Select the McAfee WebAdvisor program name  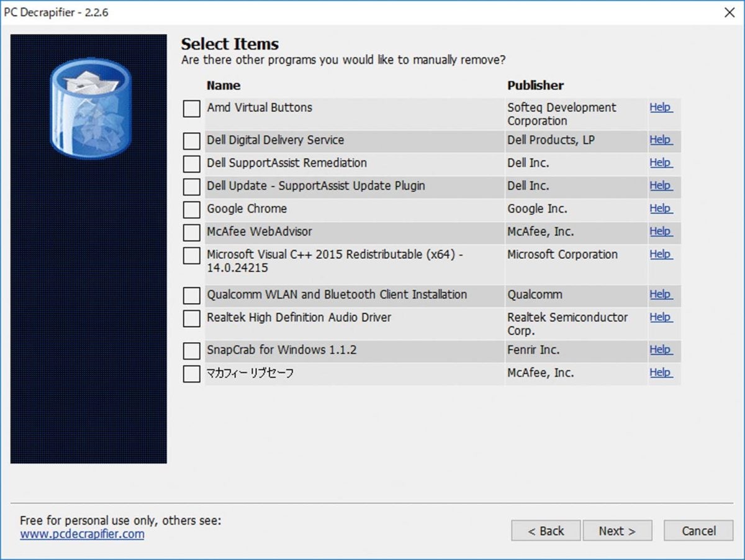tap(259, 232)
